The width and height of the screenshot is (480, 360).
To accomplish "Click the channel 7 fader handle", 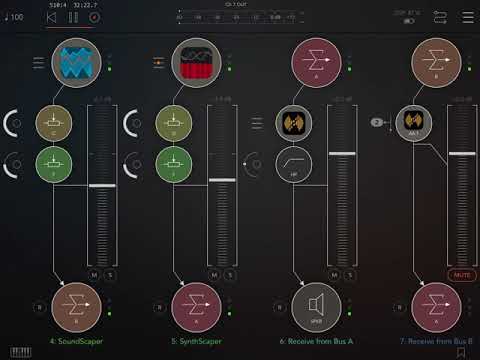I will [462, 154].
